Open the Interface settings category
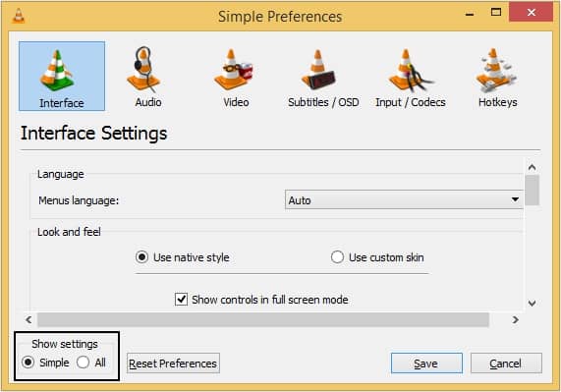This screenshot has height=392, width=561. 62,77
